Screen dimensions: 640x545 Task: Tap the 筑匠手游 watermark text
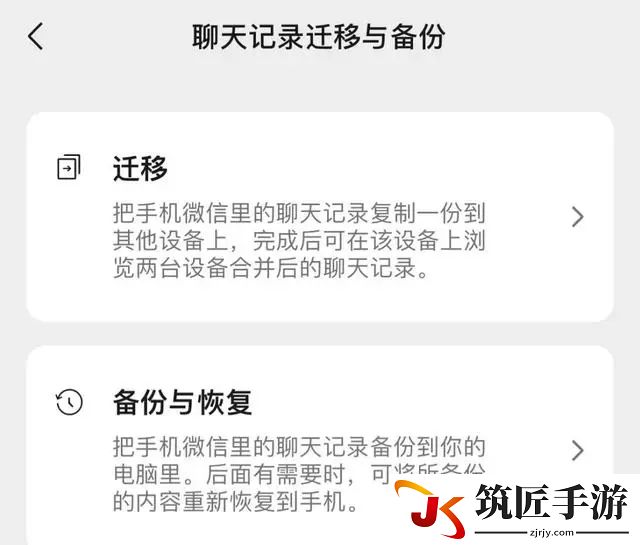click(x=551, y=502)
